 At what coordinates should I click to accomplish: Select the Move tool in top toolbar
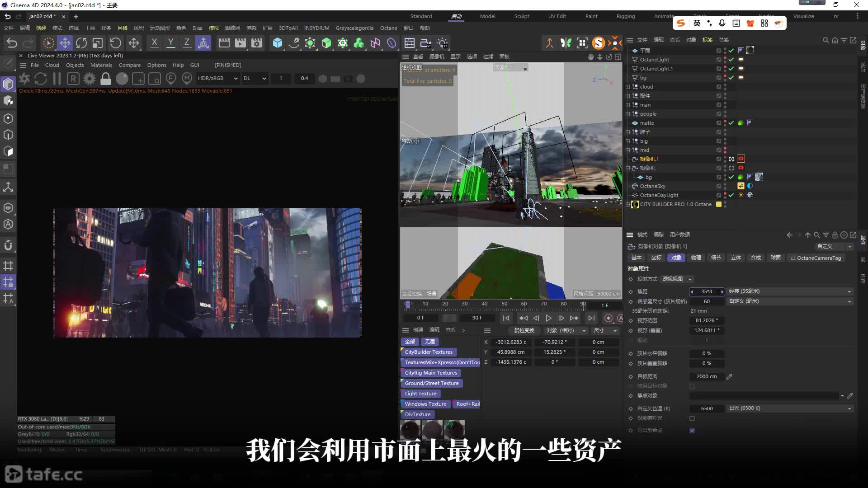65,43
